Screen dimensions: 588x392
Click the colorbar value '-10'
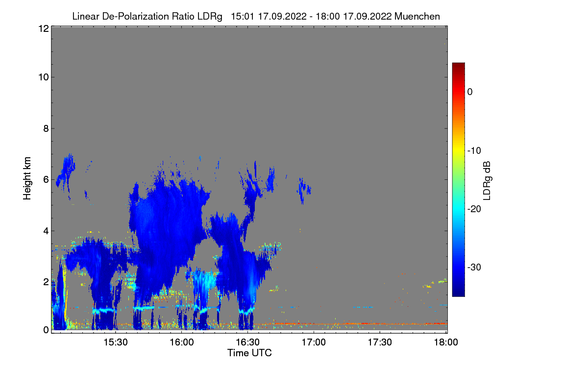pyautogui.click(x=475, y=150)
